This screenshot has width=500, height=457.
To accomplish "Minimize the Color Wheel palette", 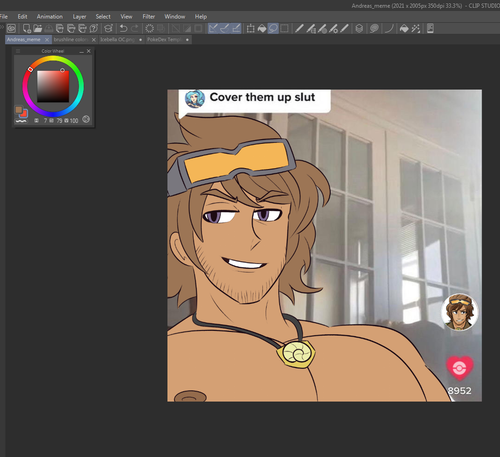I will click(x=82, y=51).
